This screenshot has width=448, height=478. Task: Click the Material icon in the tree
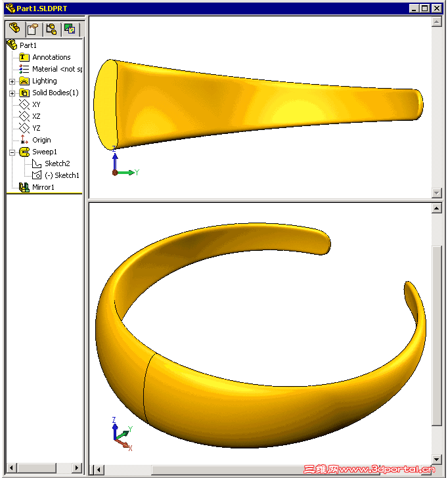[x=24, y=69]
